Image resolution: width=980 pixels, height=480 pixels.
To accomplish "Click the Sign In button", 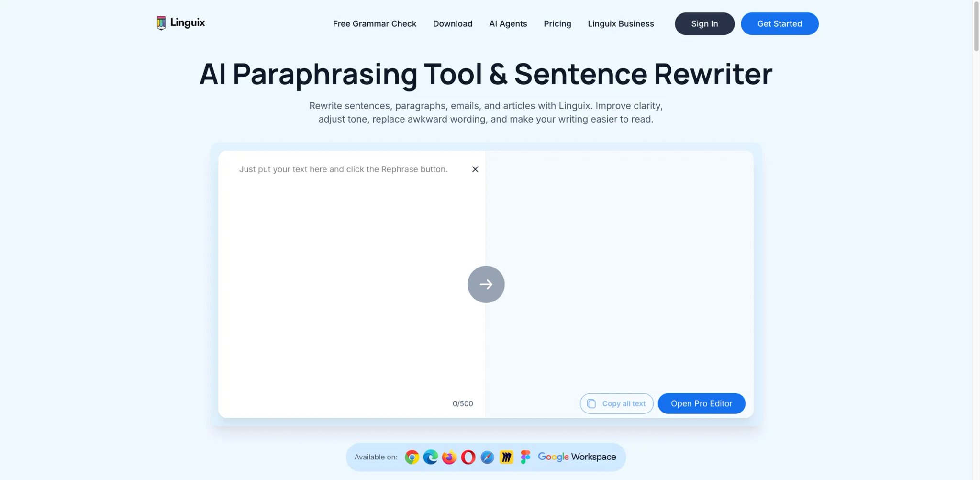I will 704,23.
